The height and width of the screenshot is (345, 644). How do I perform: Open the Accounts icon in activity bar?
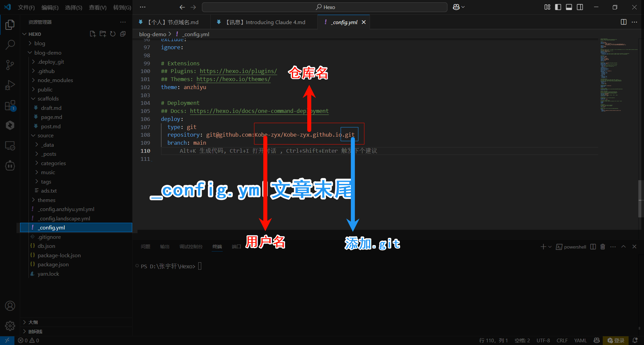coord(10,306)
